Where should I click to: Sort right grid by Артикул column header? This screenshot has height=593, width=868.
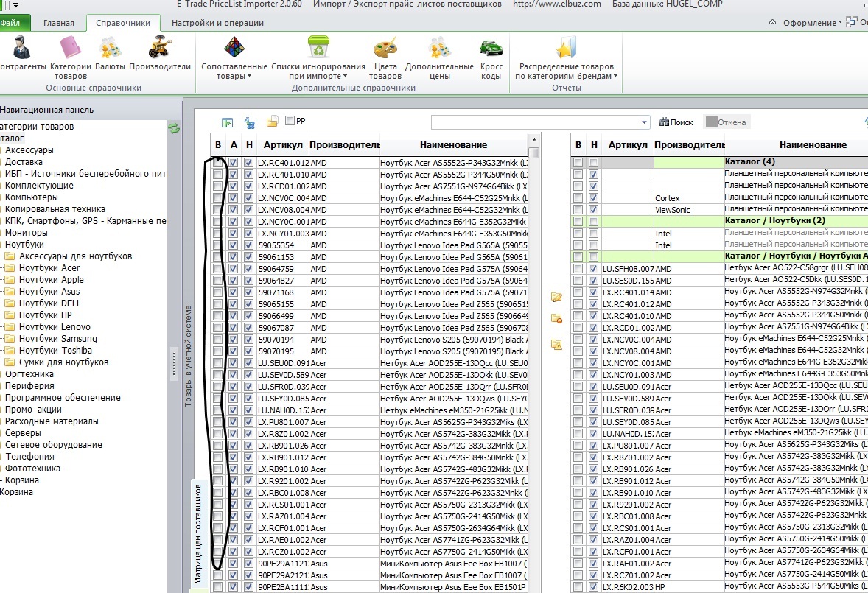(628, 145)
